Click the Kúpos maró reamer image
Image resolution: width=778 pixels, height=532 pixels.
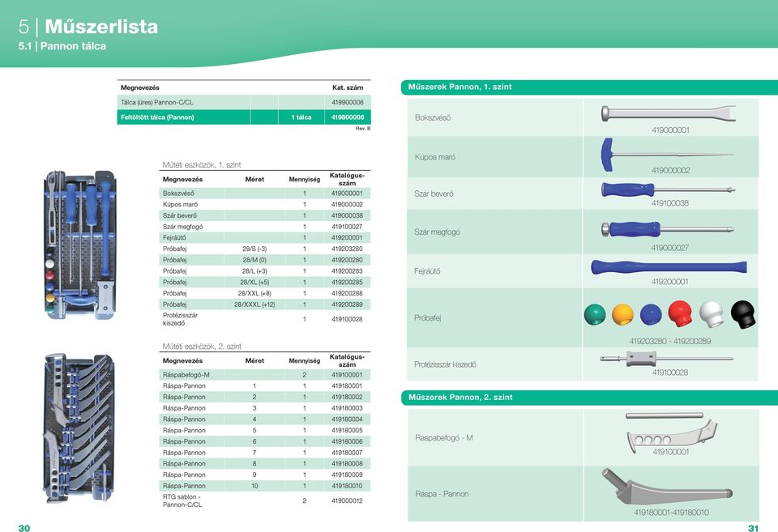point(667,155)
